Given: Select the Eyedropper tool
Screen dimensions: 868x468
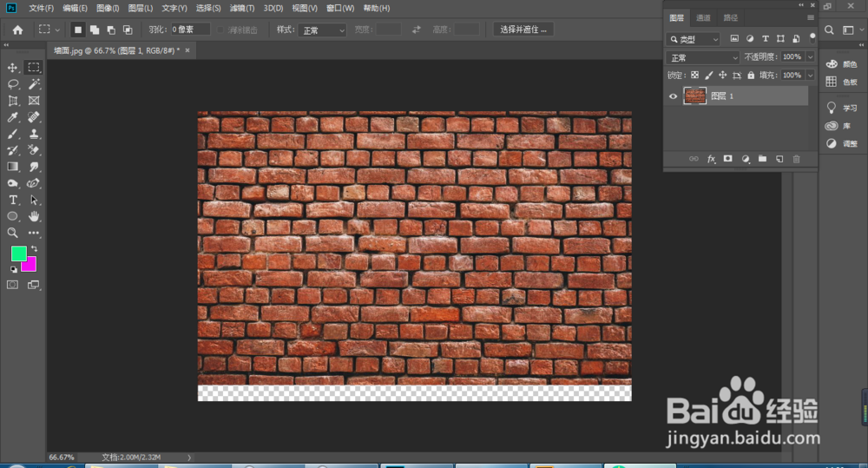Looking at the screenshot, I should [12, 117].
